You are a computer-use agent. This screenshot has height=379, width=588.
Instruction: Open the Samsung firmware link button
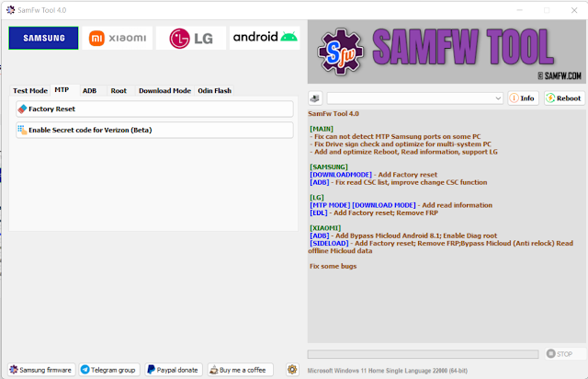pyautogui.click(x=41, y=370)
